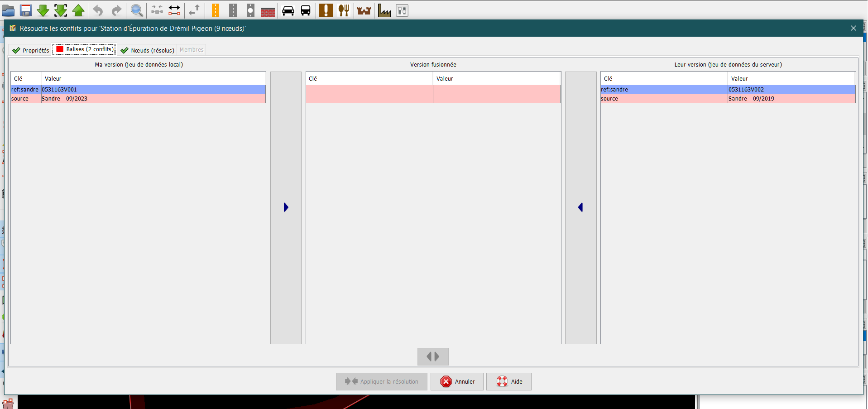868x409 pixels.
Task: Click the red brick wall preset icon
Action: (268, 12)
